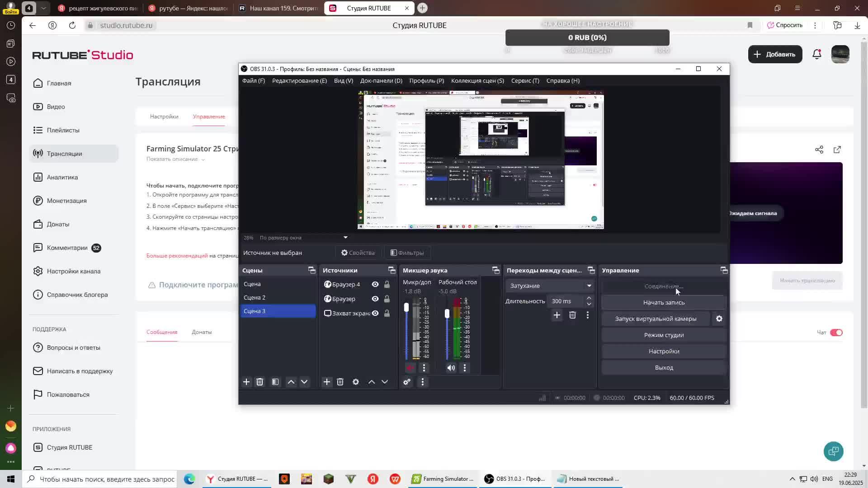Viewport: 868px width, 488px height.
Task: Open scene filters icon in Scenes panel
Action: click(275, 382)
